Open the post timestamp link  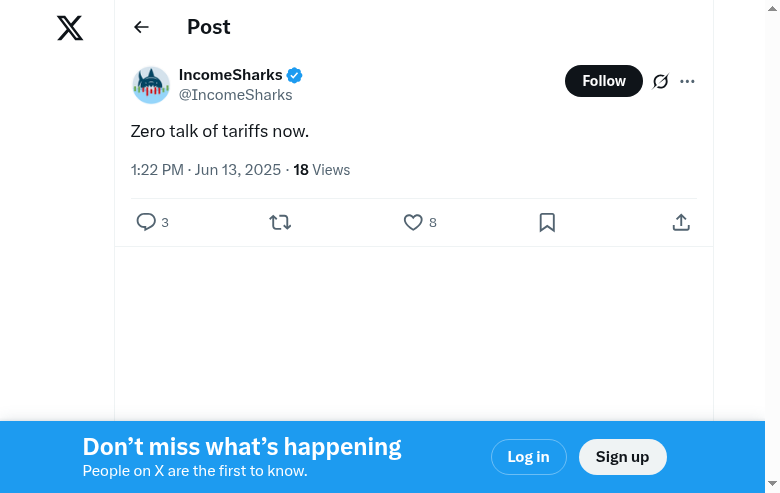[x=206, y=170]
